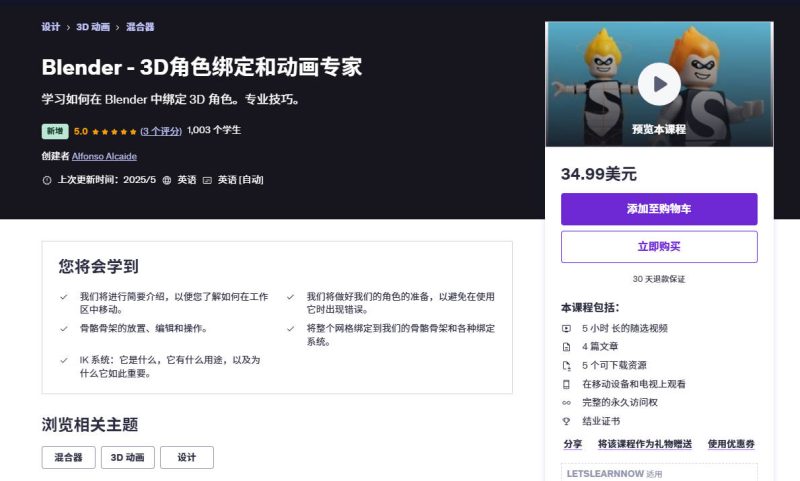Select the 混合器 related topic button

click(x=68, y=458)
